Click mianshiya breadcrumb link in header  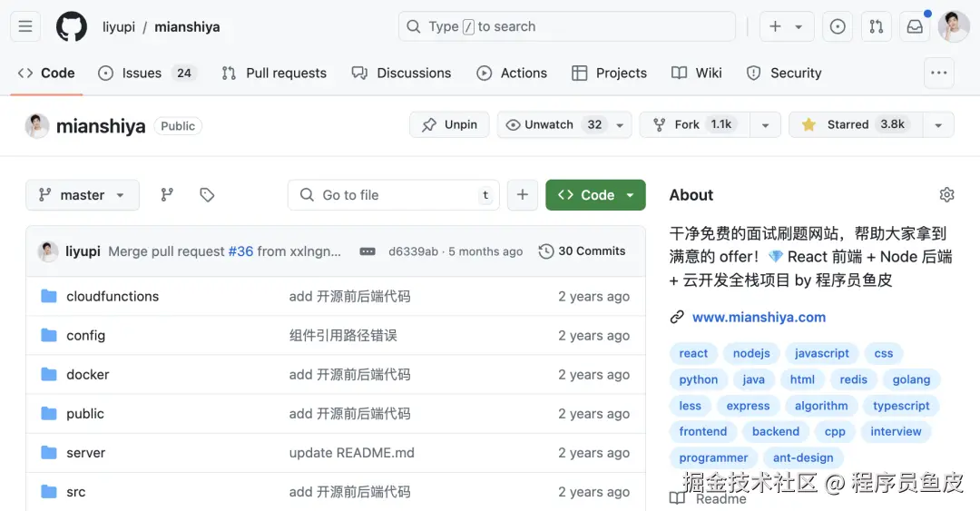[187, 27]
